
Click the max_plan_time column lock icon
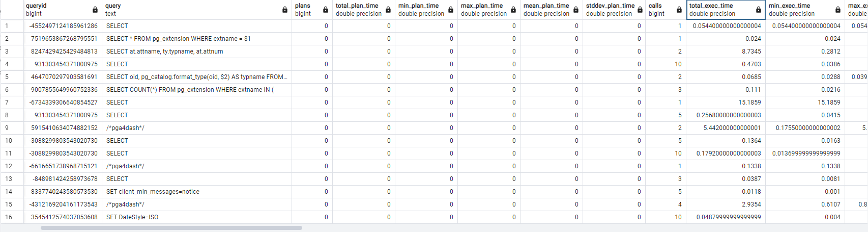pyautogui.click(x=513, y=10)
